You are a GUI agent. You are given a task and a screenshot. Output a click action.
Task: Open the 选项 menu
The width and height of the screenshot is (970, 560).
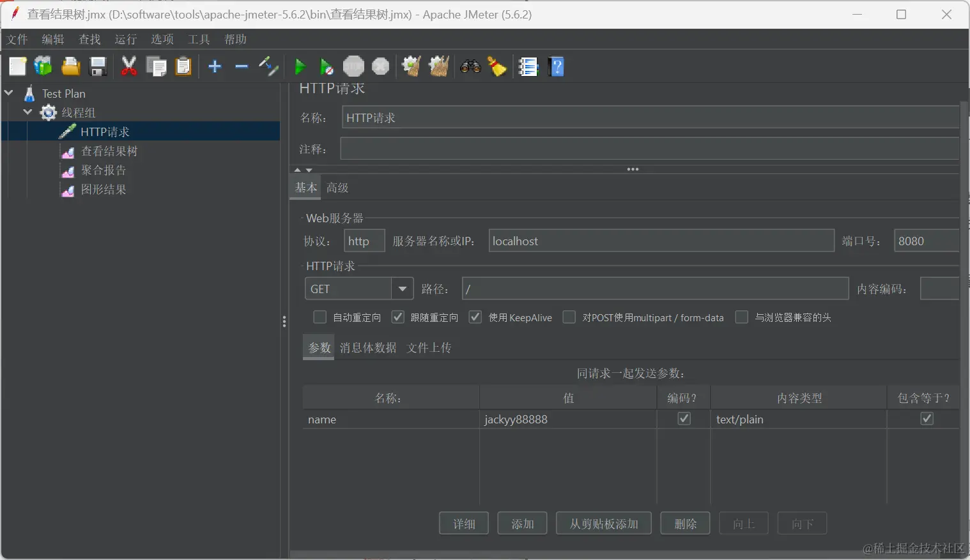tap(162, 40)
